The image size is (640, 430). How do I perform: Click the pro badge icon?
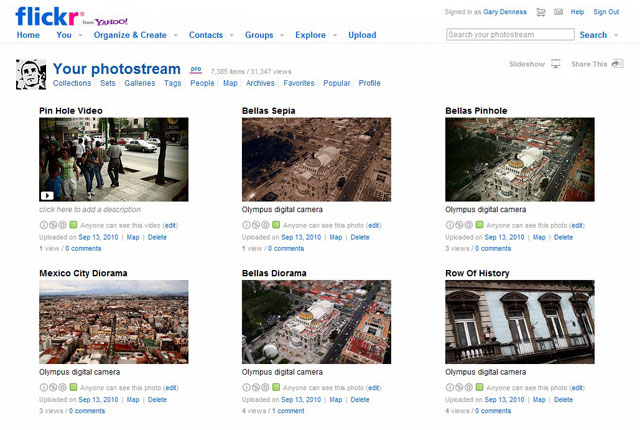pos(196,69)
